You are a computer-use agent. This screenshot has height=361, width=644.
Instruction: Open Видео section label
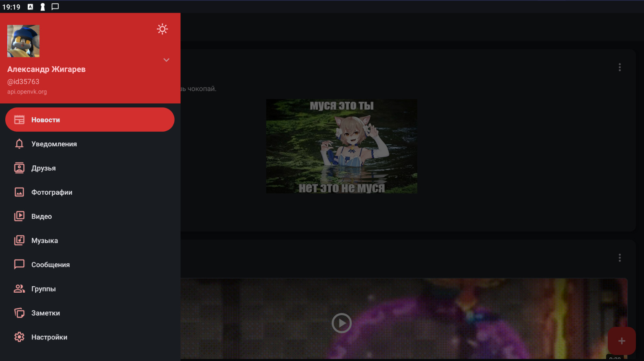click(x=42, y=216)
